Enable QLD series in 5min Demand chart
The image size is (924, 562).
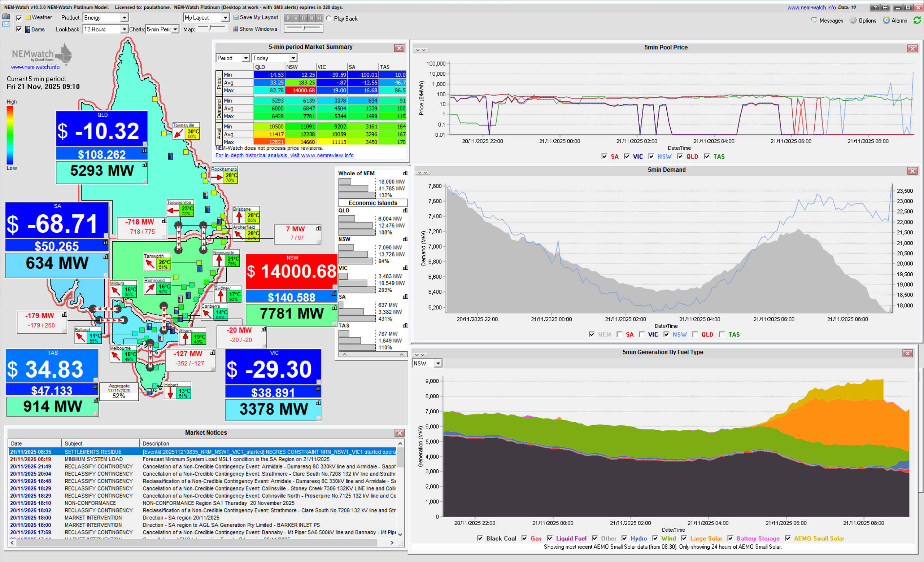click(695, 334)
